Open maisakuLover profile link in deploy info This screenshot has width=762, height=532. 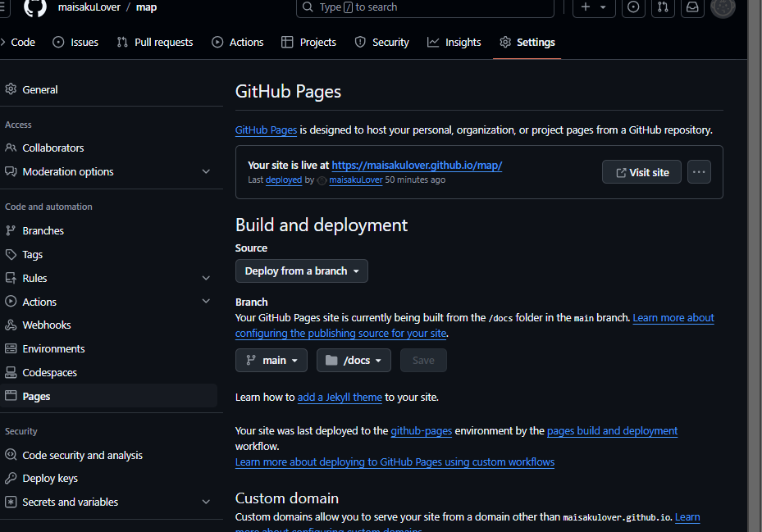[x=356, y=180]
